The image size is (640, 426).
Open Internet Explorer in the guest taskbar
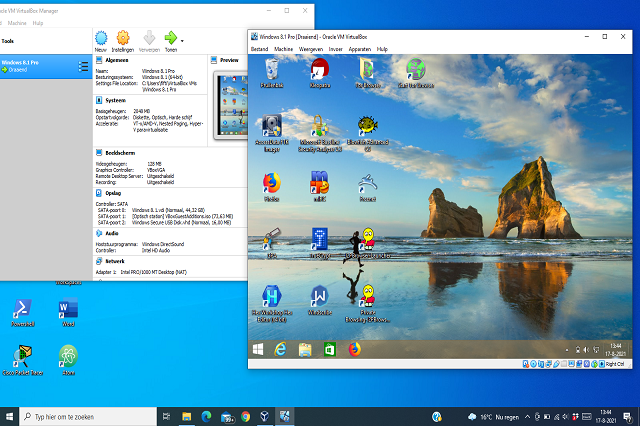point(280,350)
